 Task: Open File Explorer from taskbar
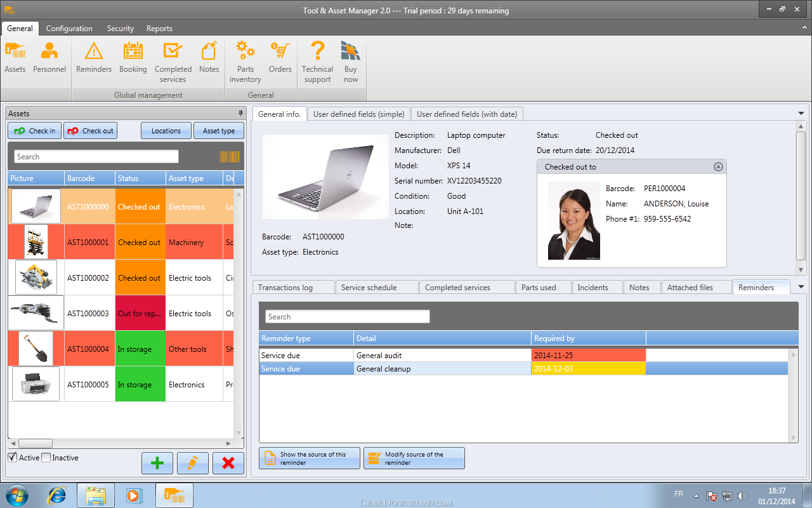(96, 495)
